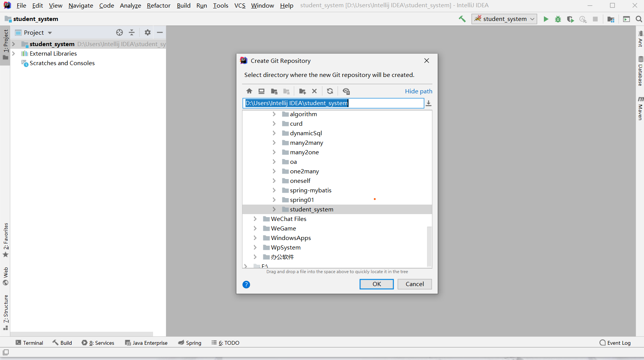Expand spring-mybatis folder chevron
This screenshot has width=644, height=360.
point(274,190)
